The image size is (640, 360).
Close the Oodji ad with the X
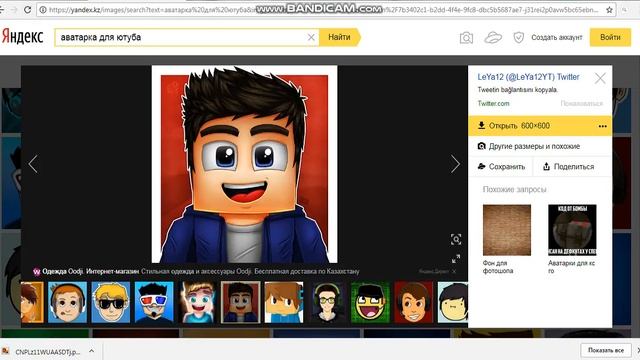tap(454, 271)
